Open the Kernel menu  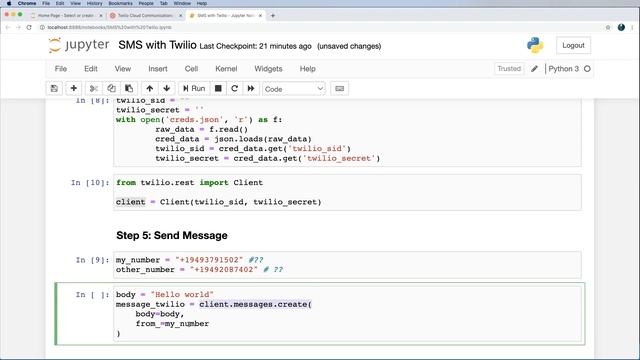226,69
